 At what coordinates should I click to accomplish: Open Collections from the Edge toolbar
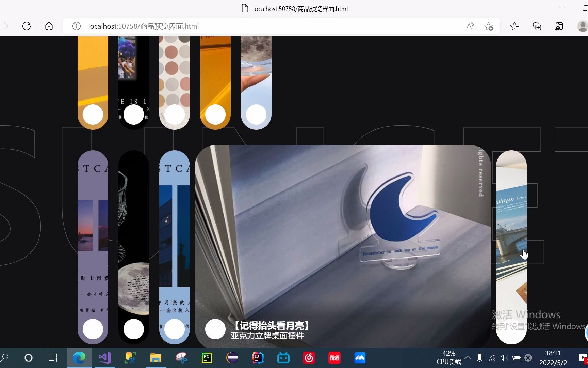537,26
